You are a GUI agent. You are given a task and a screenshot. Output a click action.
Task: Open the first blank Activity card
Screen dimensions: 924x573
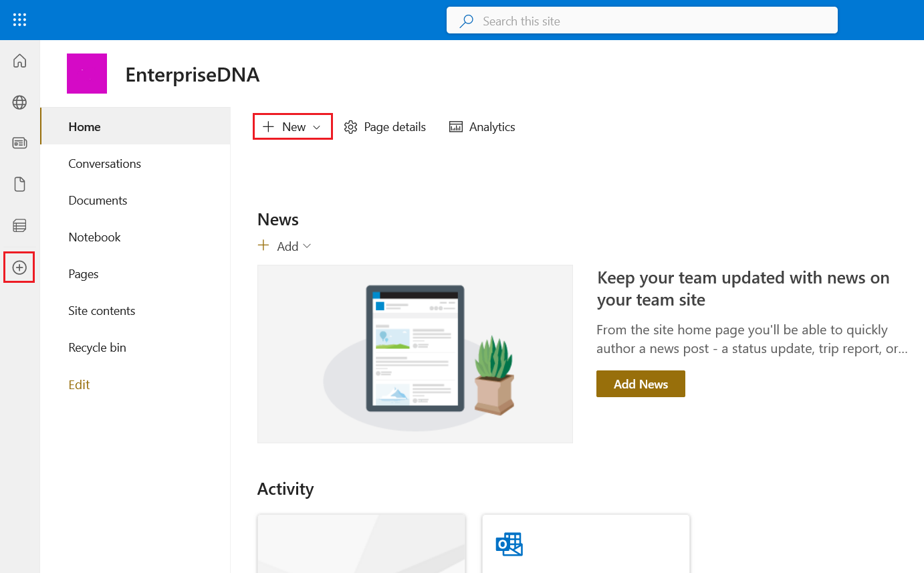point(362,544)
